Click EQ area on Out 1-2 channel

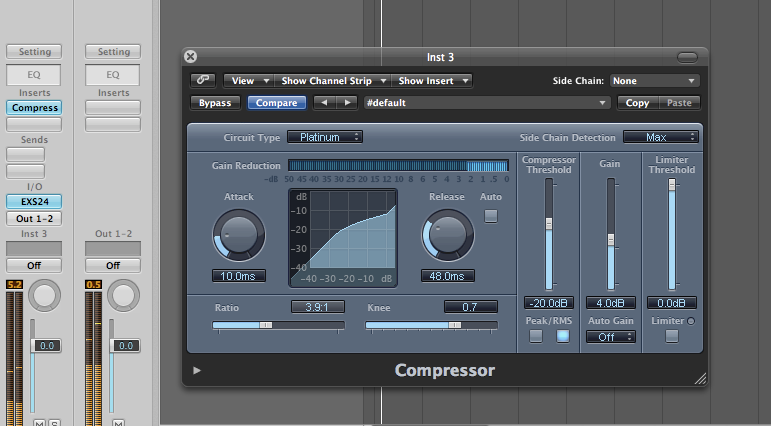[113, 75]
